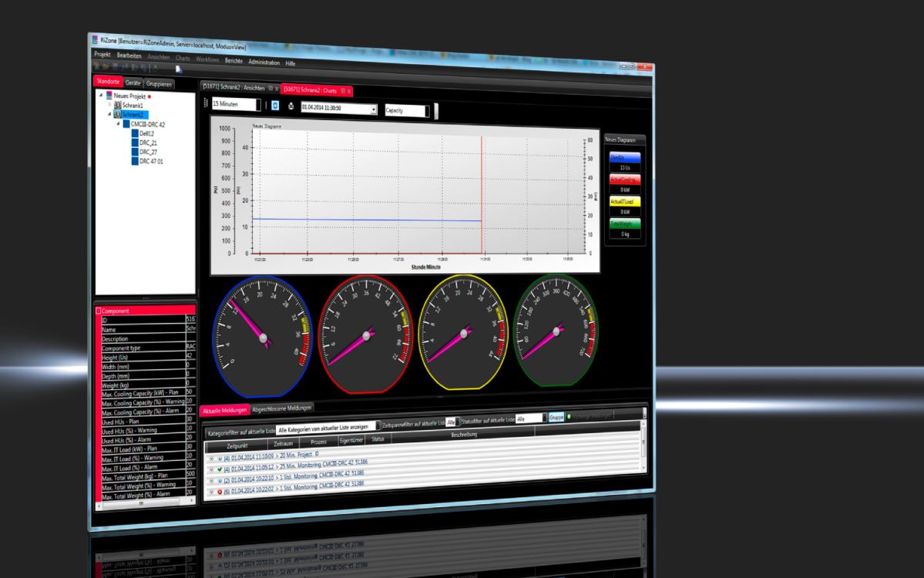Open the Berichte menu

point(234,61)
